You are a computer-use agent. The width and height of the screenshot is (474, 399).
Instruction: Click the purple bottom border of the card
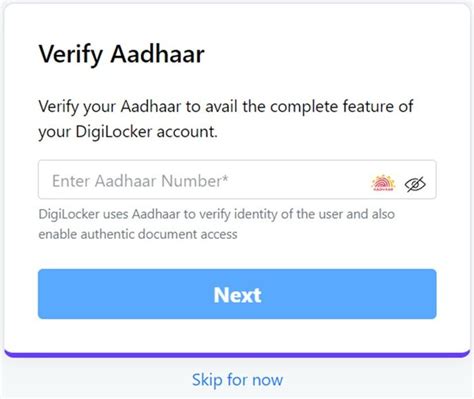click(x=237, y=354)
